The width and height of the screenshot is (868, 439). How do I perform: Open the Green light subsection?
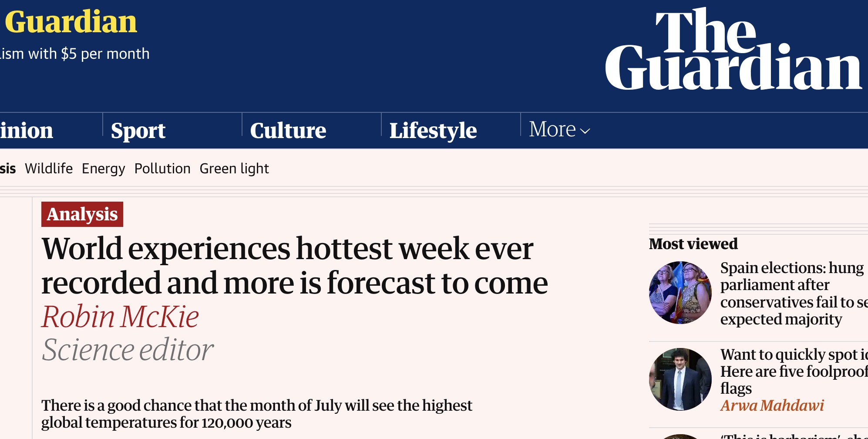tap(234, 169)
